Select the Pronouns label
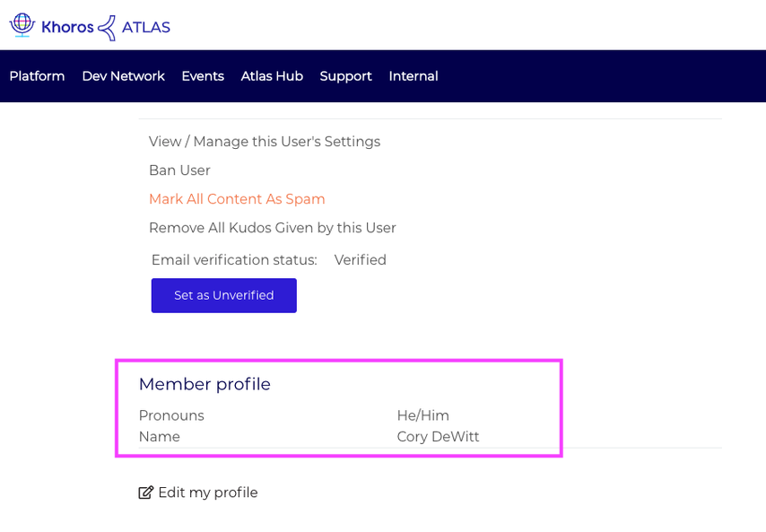 click(171, 415)
